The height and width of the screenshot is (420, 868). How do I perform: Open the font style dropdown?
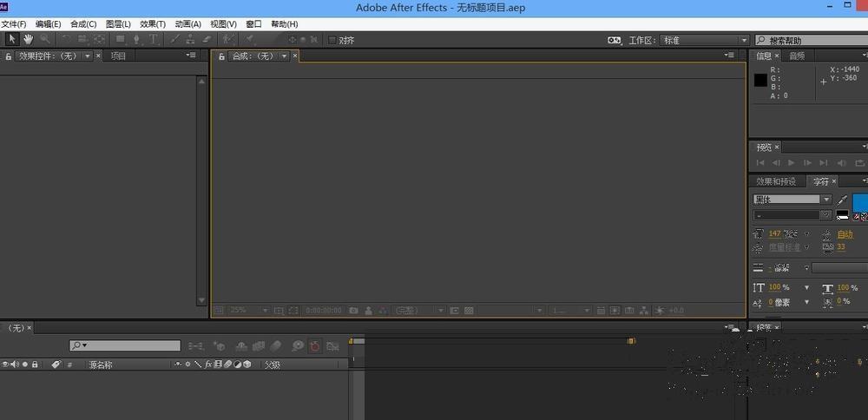(x=826, y=214)
